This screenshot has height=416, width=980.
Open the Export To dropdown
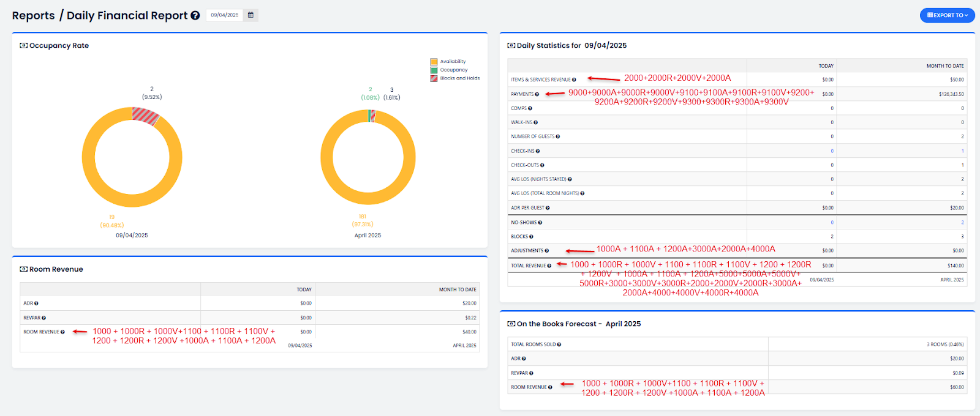pos(947,15)
